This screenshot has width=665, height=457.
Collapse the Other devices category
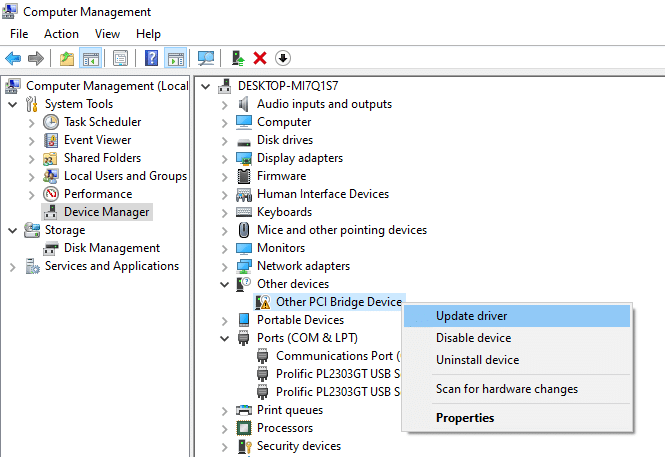pos(225,284)
